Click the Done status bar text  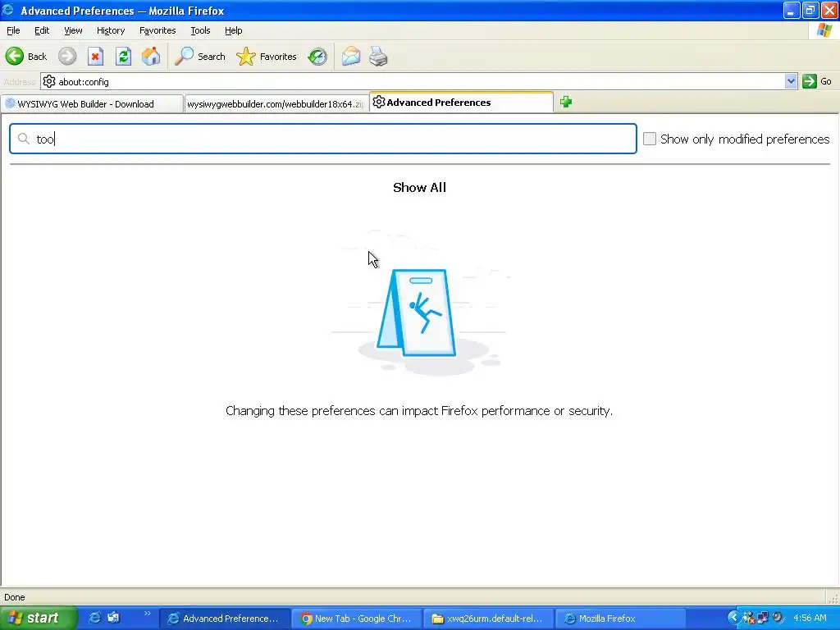click(15, 597)
